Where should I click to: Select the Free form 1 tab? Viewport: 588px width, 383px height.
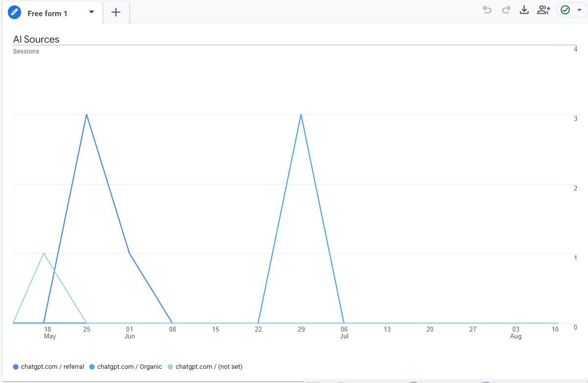[x=47, y=14]
